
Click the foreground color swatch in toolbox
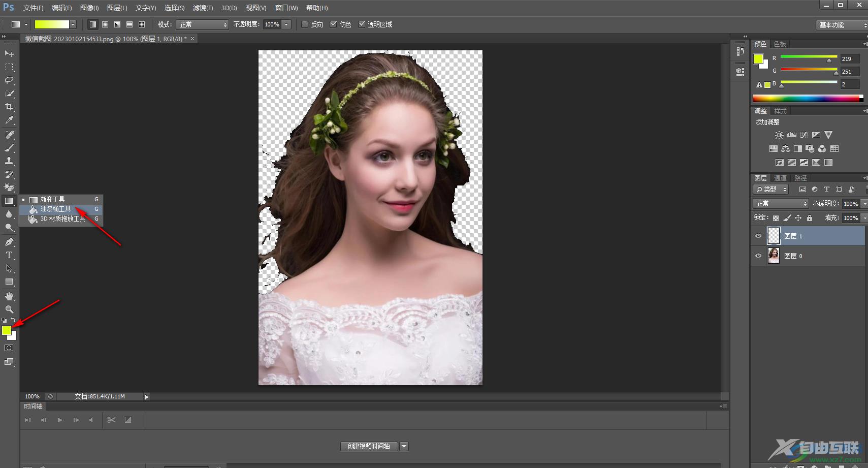[x=7, y=330]
